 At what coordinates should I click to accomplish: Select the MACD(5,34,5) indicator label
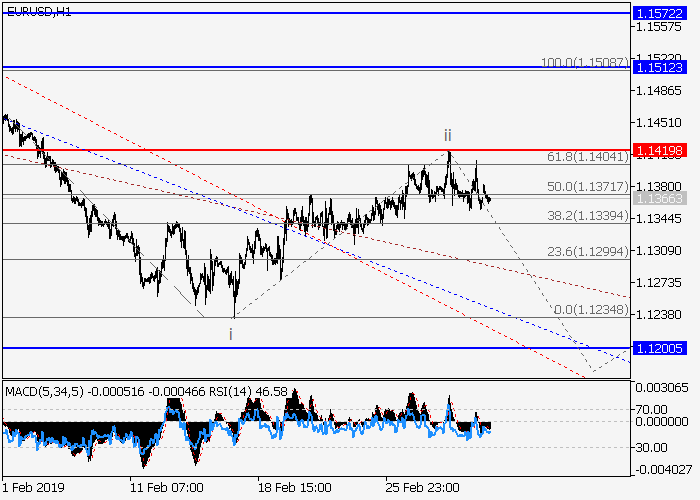40,389
